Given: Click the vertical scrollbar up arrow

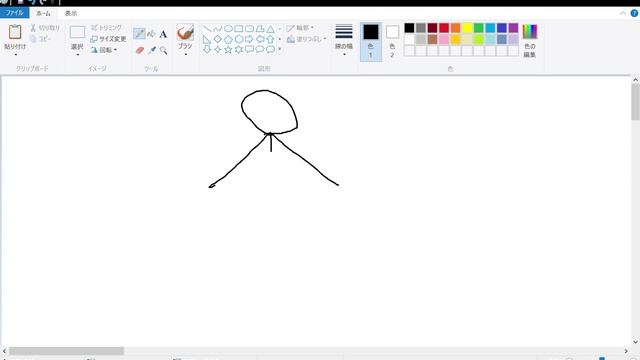Looking at the screenshot, I should [636, 80].
